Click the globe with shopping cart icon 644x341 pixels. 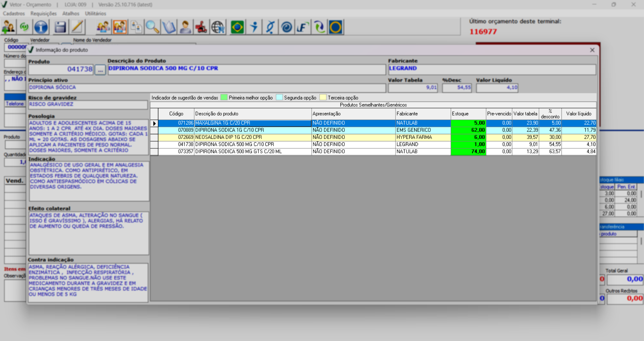[x=218, y=27]
